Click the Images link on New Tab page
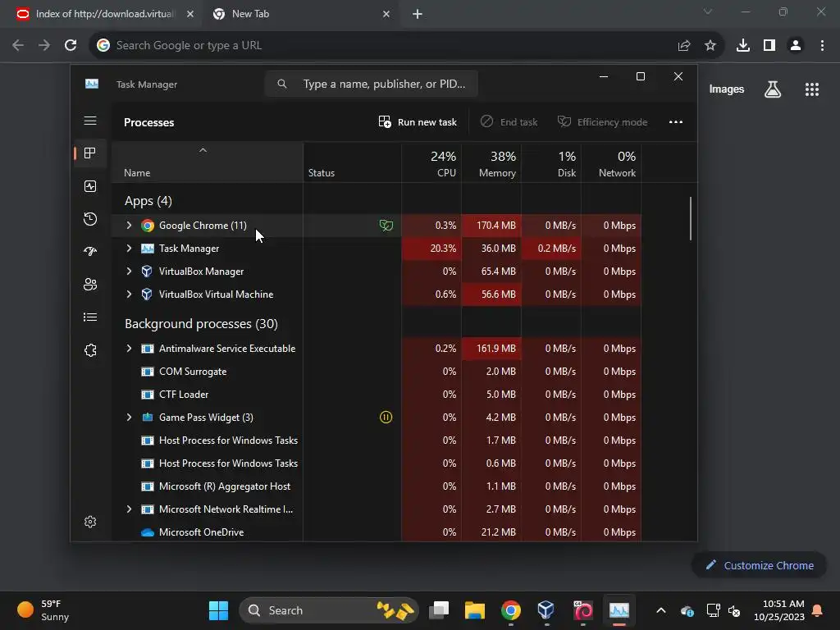 pos(727,89)
